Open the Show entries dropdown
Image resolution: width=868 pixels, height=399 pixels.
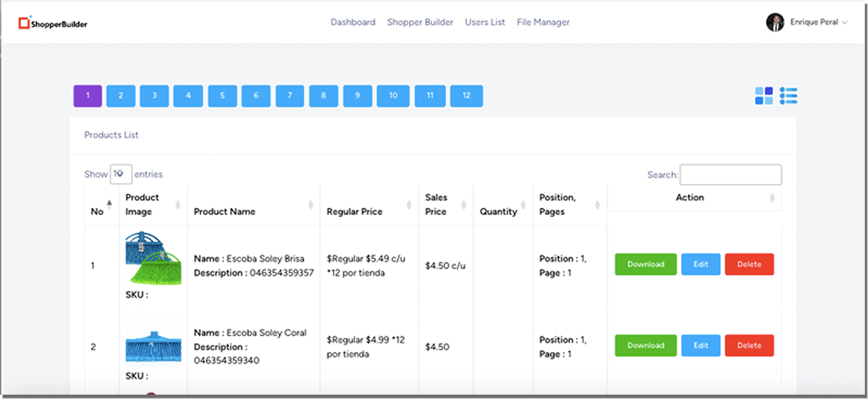point(121,174)
